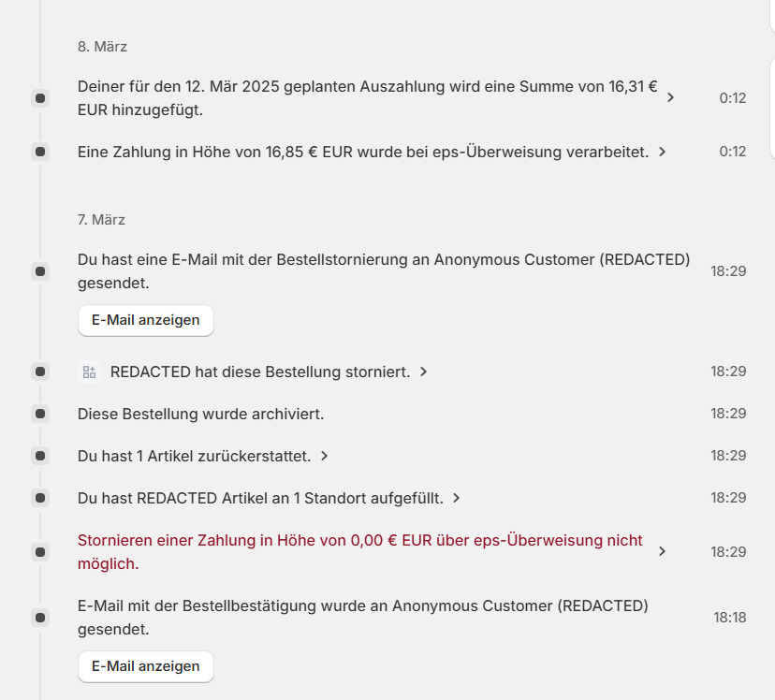Expand the 16,85 € eps payment details

tap(663, 152)
